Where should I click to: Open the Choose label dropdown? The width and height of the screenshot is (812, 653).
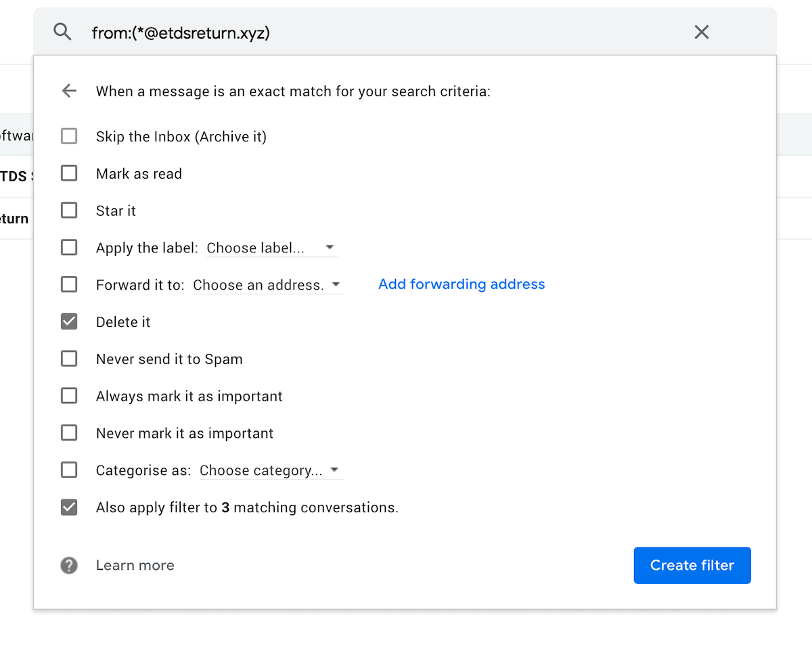click(271, 248)
